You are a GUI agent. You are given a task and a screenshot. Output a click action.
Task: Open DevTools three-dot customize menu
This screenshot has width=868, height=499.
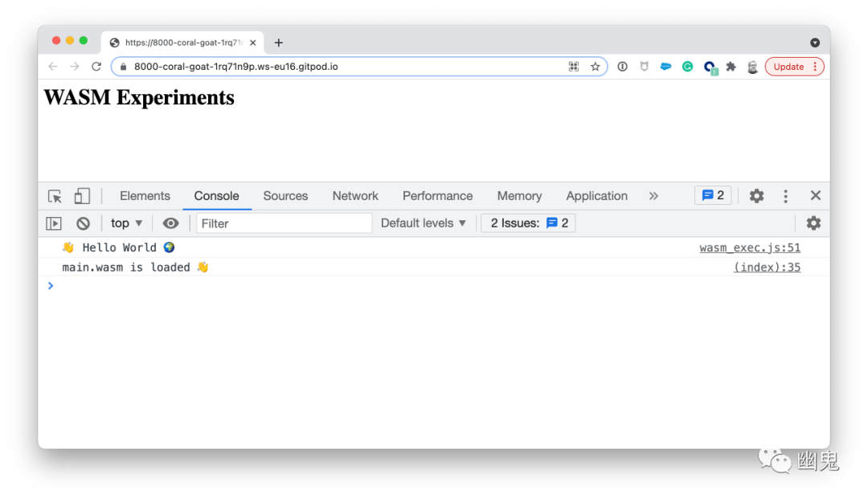785,196
